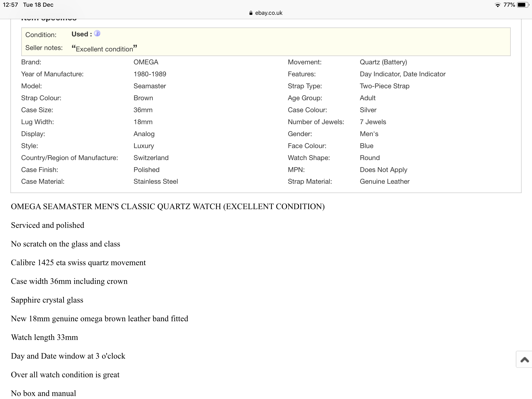The height and width of the screenshot is (399, 532).
Task: Click the Calibre 1425 eta description line
Action: click(78, 263)
